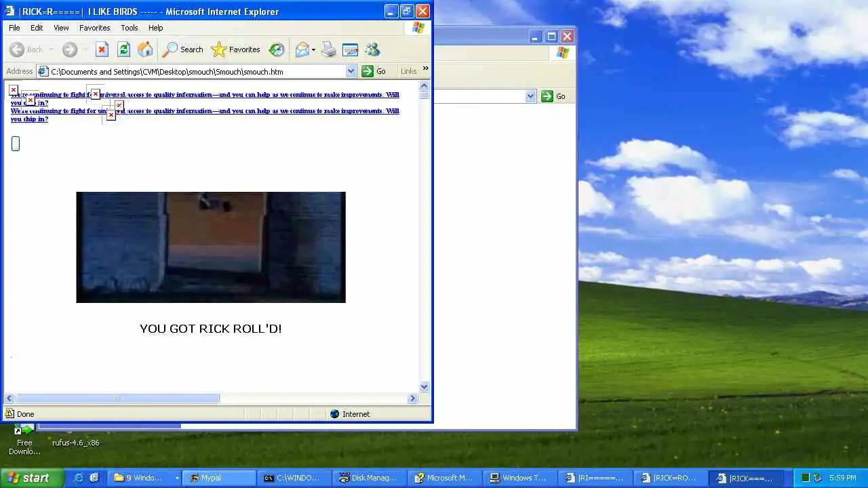The height and width of the screenshot is (488, 868).
Task: Click the rufus-4.6_x86 desktop label
Action: pos(76,443)
